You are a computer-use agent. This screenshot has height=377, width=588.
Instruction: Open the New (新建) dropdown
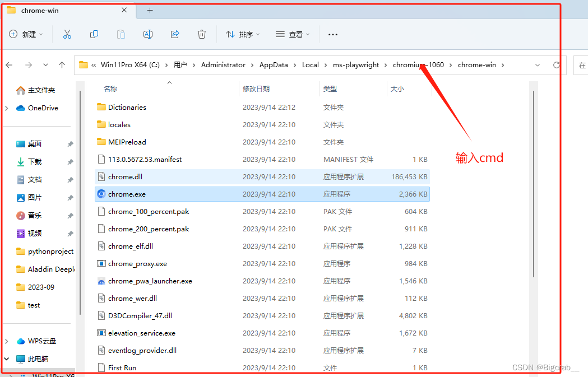tap(25, 35)
